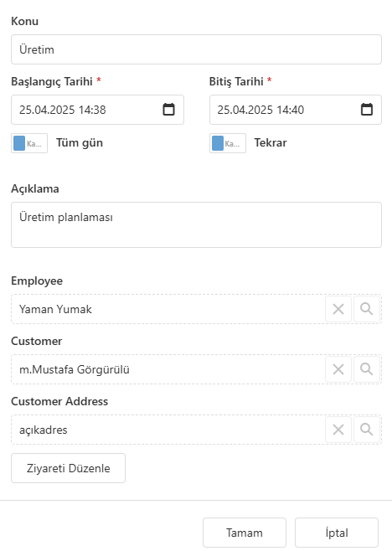The width and height of the screenshot is (392, 551).
Task: Focus the Başlangıç Tarihi date text field
Action: coord(86,110)
